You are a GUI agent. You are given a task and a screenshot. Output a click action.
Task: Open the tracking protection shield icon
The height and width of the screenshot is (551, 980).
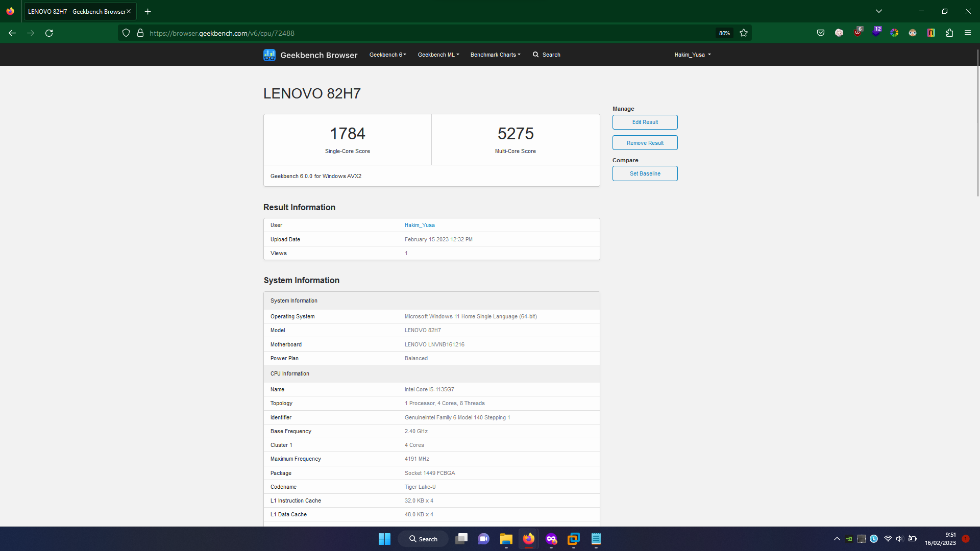coord(126,33)
